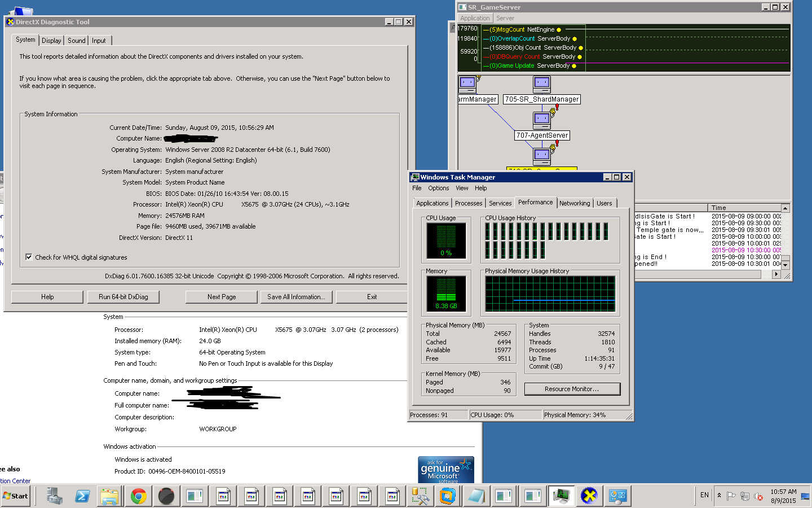Image resolution: width=812 pixels, height=508 pixels.
Task: Click the yellow dot beside Game Update
Action: point(574,66)
